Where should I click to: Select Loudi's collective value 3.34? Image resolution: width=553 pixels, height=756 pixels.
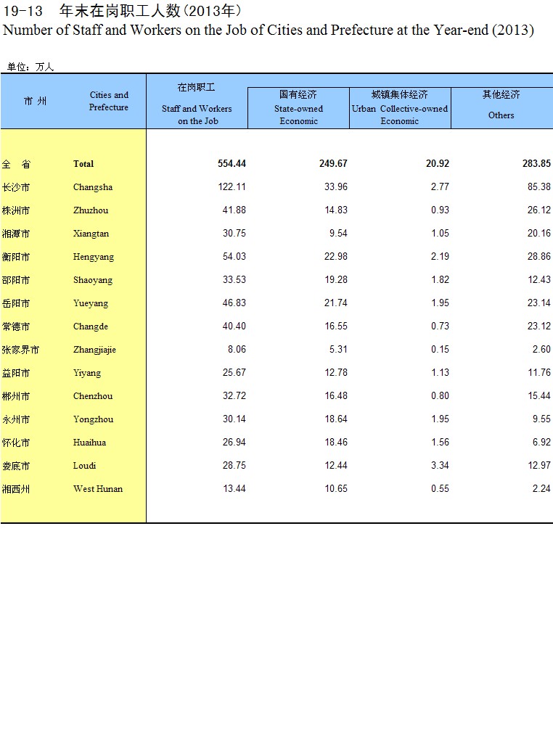click(x=440, y=465)
